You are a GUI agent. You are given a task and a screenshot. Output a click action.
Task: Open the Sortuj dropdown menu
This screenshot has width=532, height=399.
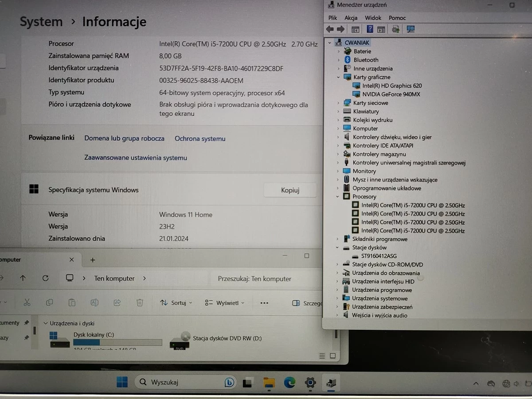(176, 303)
